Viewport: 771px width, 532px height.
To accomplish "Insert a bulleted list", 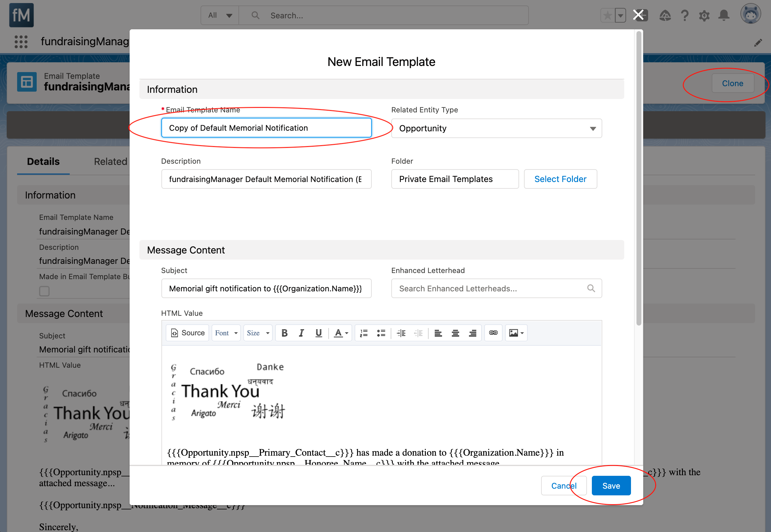I will [381, 333].
